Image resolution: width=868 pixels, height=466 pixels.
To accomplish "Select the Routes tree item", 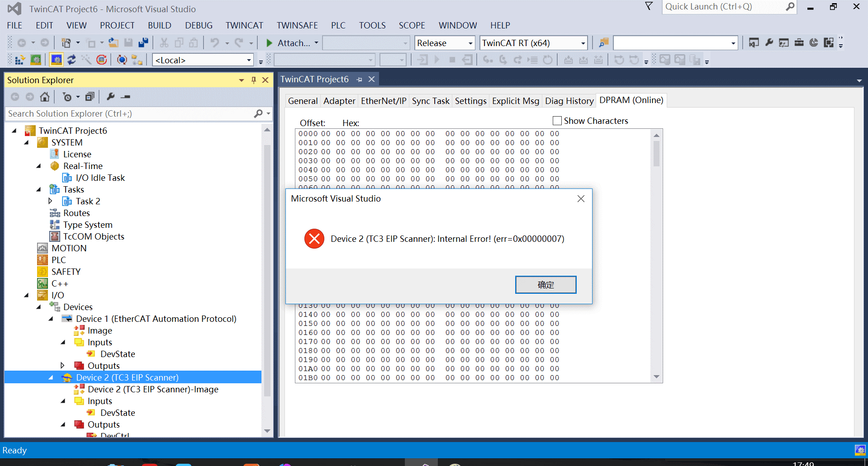I will click(76, 213).
